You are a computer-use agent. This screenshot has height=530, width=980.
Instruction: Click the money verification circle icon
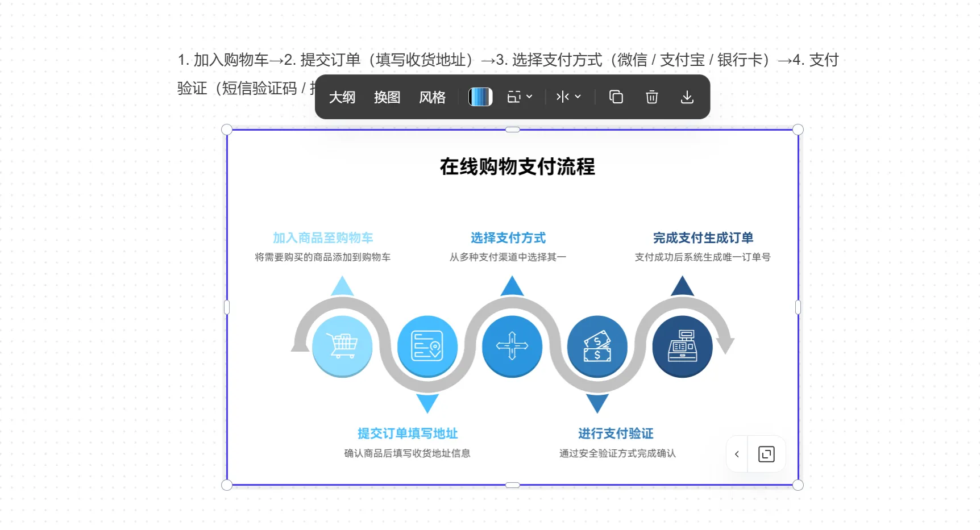point(597,346)
